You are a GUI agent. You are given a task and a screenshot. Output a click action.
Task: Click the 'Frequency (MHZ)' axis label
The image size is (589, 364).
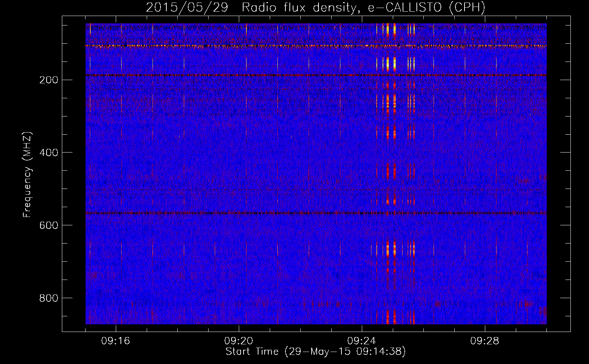[x=27, y=175]
